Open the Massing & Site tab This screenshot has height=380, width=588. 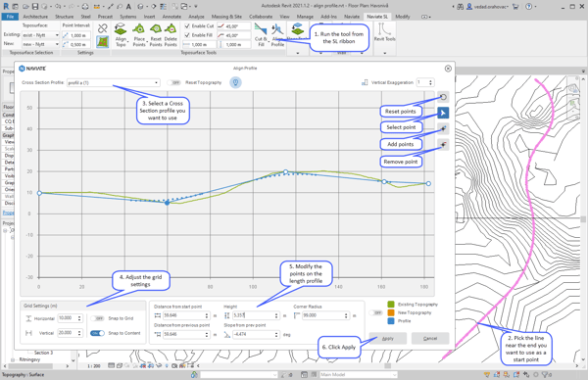[x=226, y=17]
